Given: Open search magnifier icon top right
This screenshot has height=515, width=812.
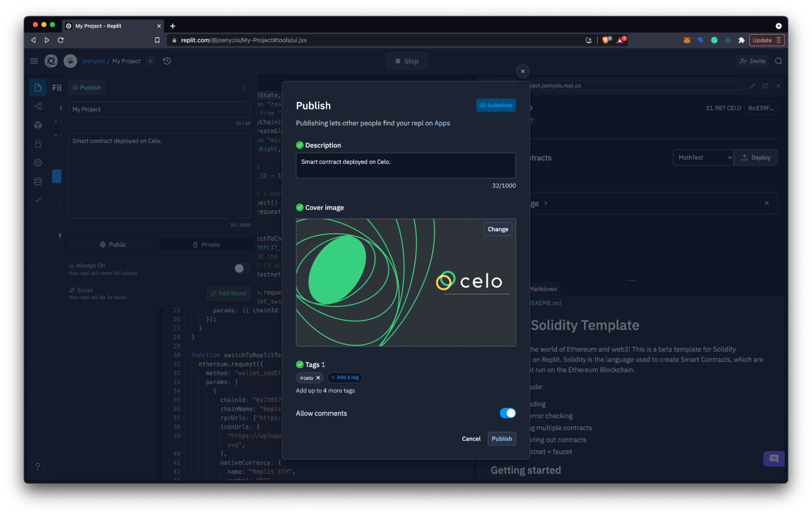Looking at the screenshot, I should click(x=778, y=61).
